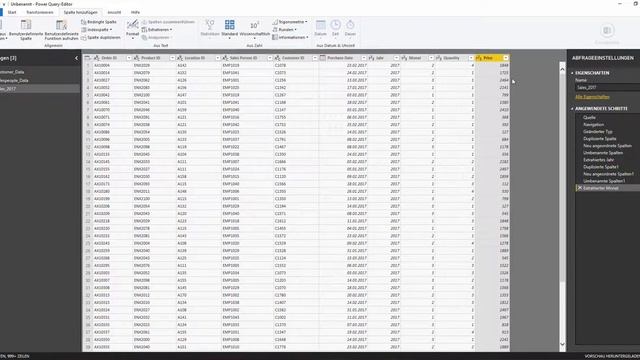Click Spalte duplizieren in the ribbon
640x360 pixels.
(101, 38)
